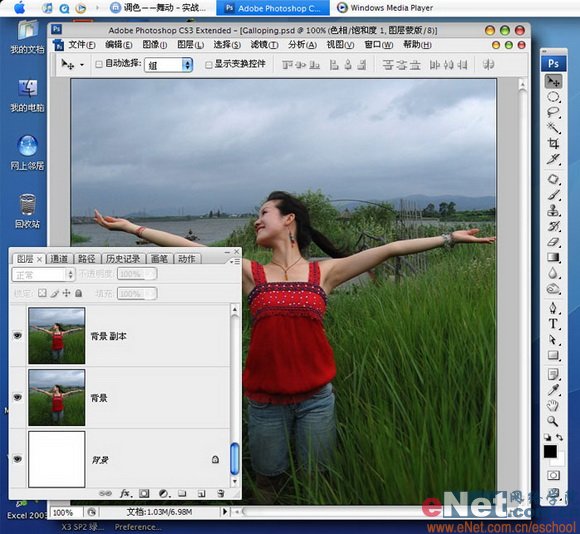Switch to the 历史记录 tab
The height and width of the screenshot is (534, 580).
click(x=123, y=259)
